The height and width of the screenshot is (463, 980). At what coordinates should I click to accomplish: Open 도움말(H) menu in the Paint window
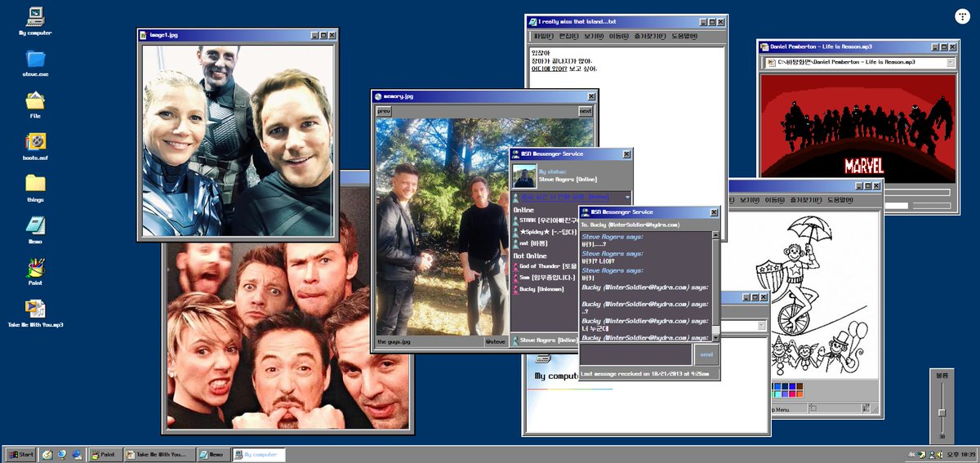(840, 200)
